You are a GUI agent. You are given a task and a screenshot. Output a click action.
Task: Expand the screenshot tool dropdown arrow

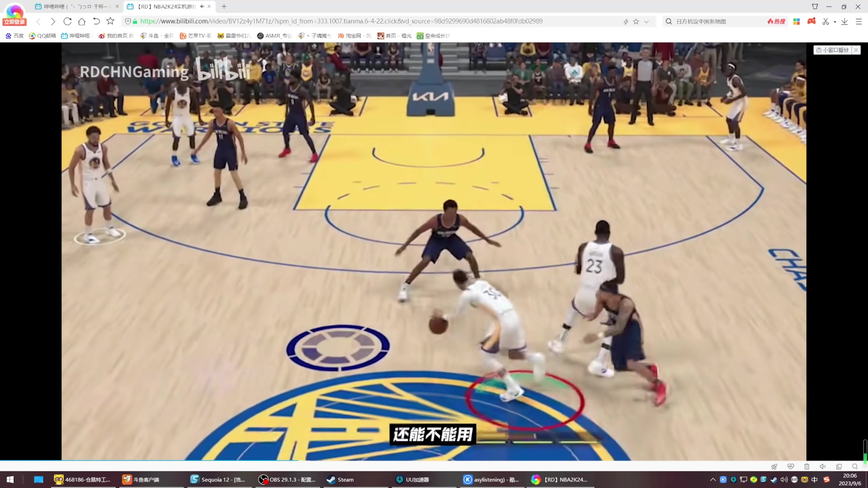835,22
